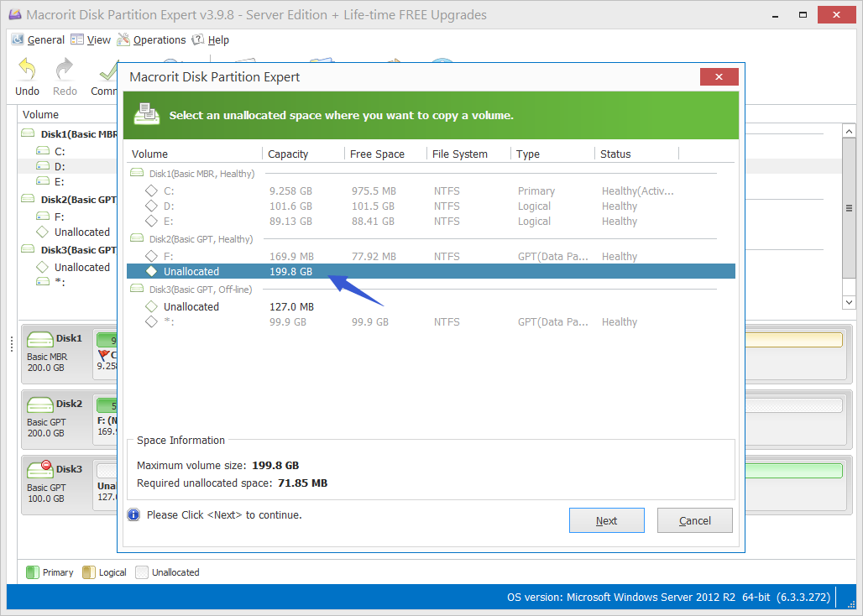Close the copy volume dialog
The width and height of the screenshot is (863, 616).
[719, 77]
